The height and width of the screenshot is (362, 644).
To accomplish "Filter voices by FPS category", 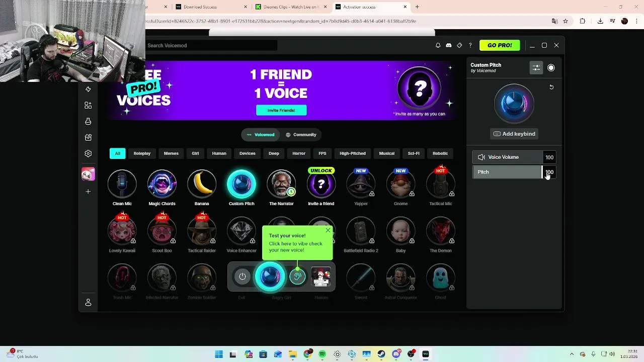I will (x=323, y=153).
